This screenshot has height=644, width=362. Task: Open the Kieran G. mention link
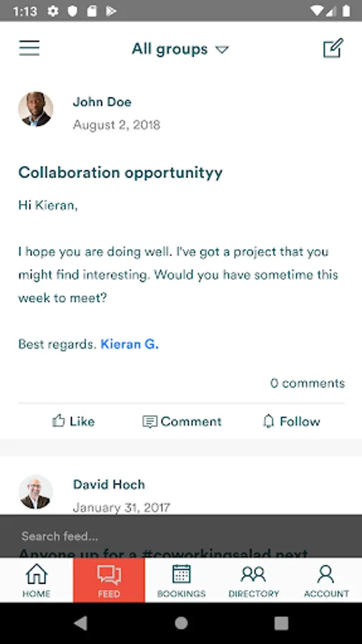[129, 344]
